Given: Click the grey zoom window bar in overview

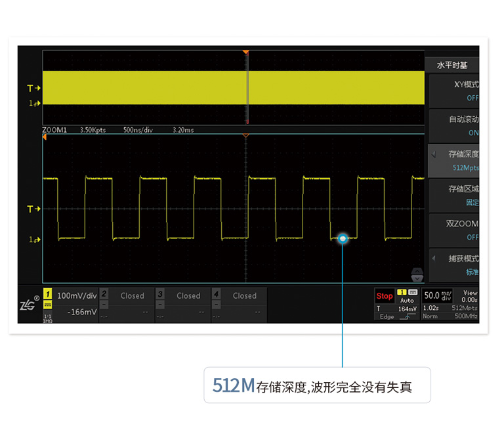Looking at the screenshot, I should click(247, 87).
